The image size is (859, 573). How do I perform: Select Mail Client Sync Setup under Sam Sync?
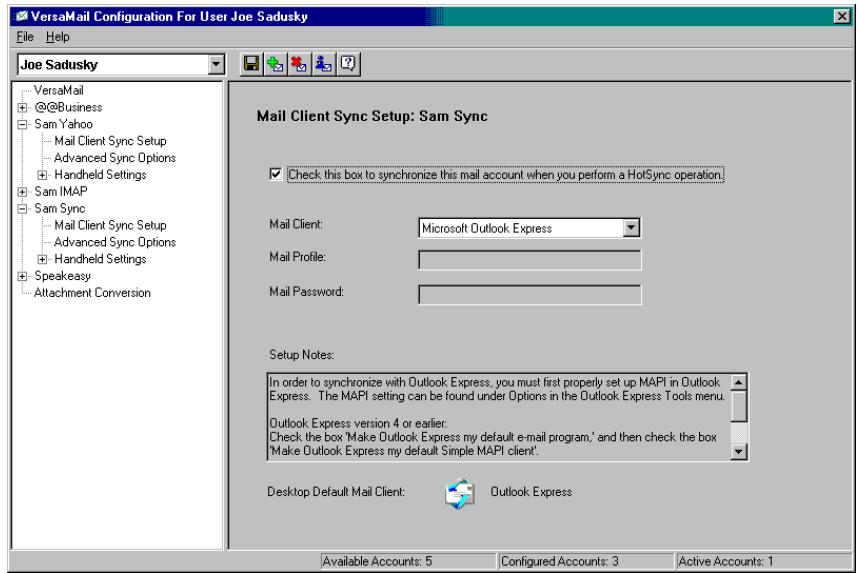tap(110, 225)
